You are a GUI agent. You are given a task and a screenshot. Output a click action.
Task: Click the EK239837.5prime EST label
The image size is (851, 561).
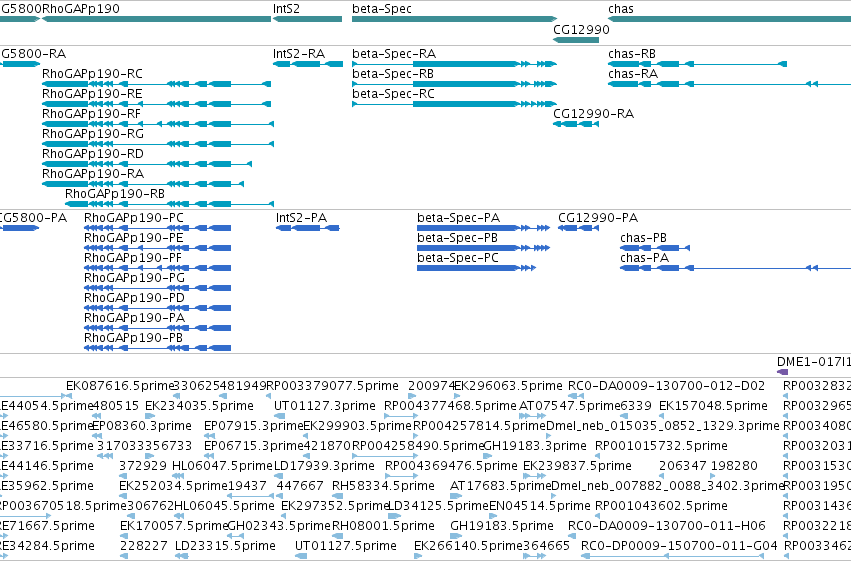[577, 467]
